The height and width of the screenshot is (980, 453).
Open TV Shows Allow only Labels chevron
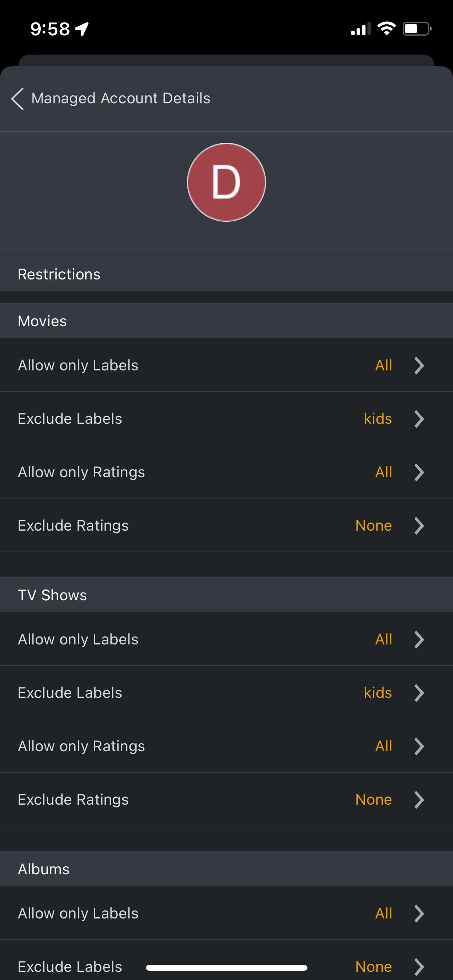point(419,639)
